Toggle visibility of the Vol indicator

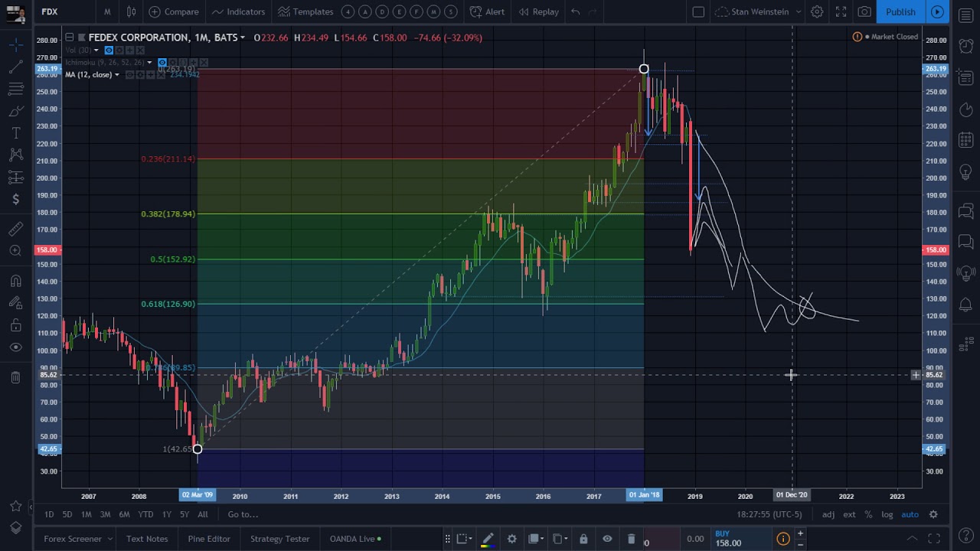(x=109, y=51)
